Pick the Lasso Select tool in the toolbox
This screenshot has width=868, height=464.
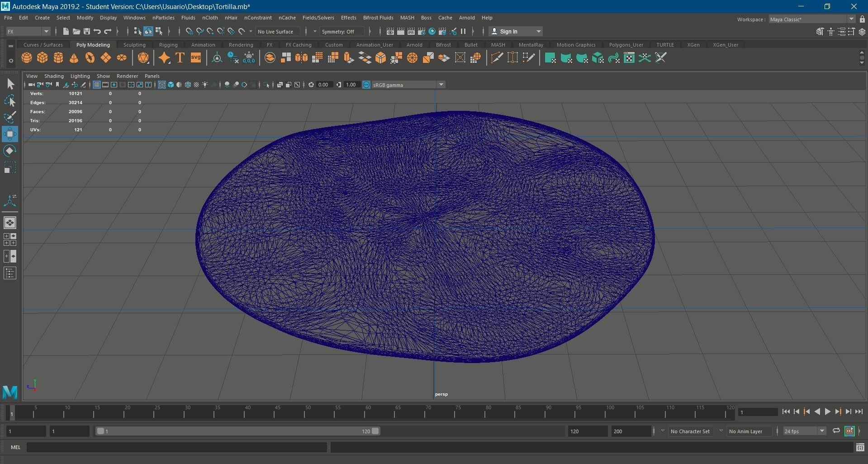point(10,100)
